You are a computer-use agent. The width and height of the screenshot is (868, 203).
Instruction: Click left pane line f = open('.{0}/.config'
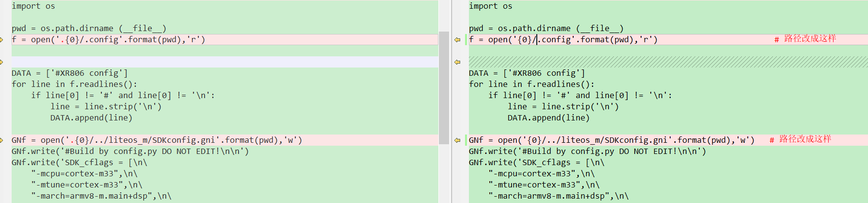tap(109, 40)
